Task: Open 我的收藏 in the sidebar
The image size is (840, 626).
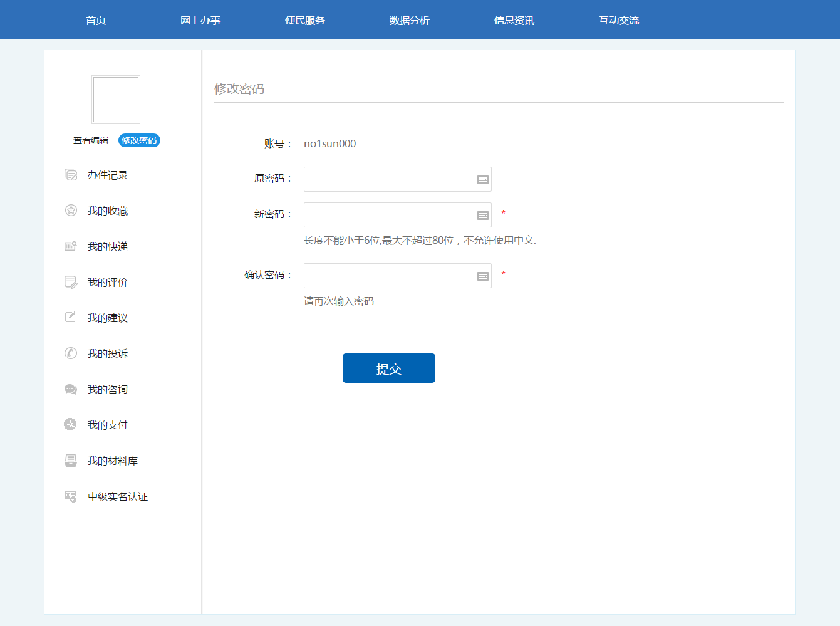Action: click(x=108, y=211)
